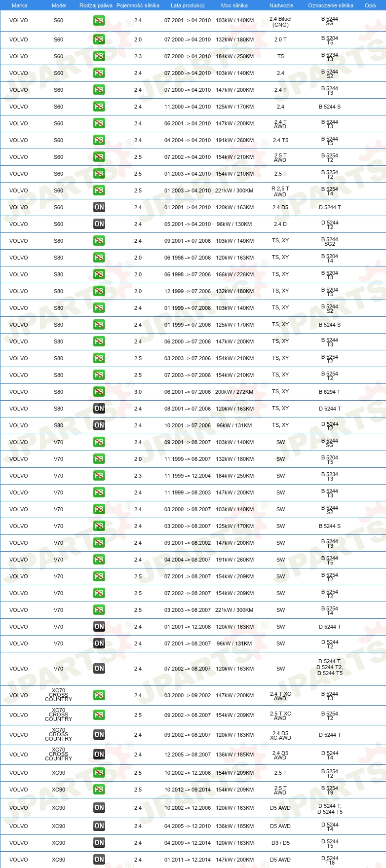Click diesel ON icon in S60 96kW / 130KM row
This screenshot has width=386, height=868.
99,224
